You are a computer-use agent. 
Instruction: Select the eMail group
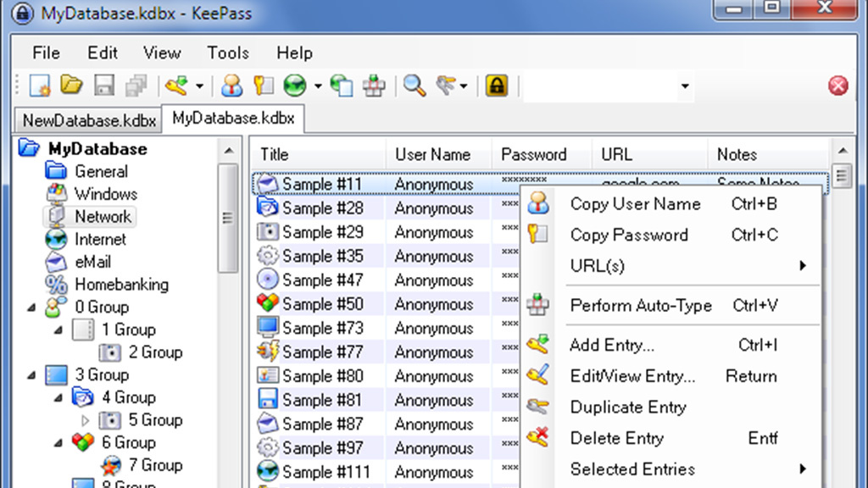pos(92,262)
